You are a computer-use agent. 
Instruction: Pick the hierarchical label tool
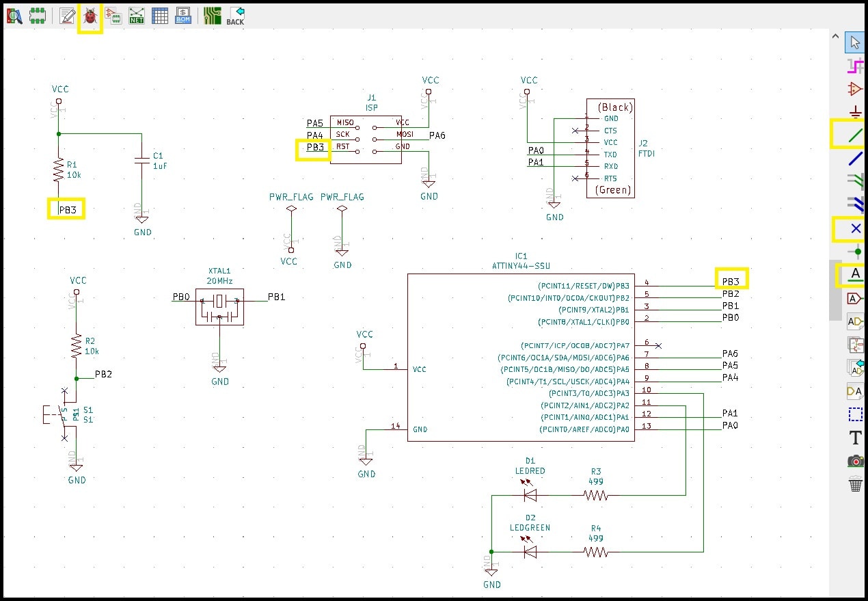855,321
